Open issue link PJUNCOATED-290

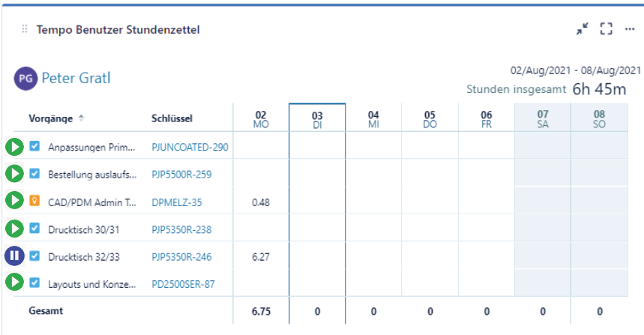point(190,148)
